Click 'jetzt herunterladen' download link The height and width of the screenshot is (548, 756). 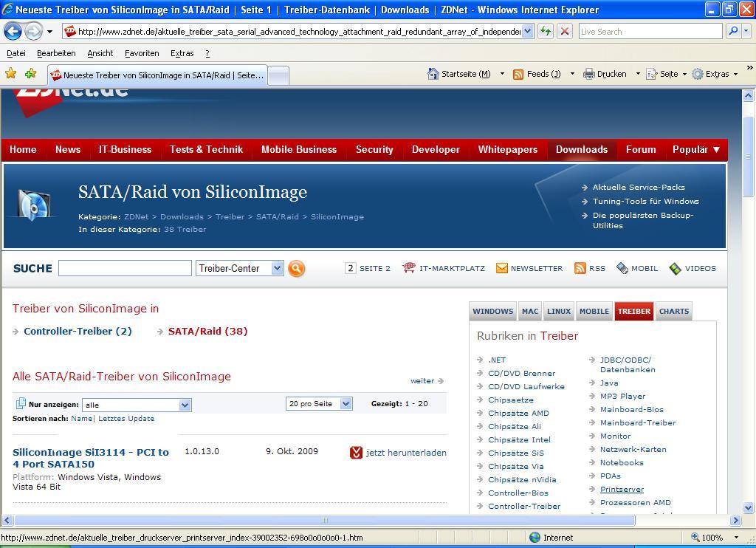pos(406,453)
